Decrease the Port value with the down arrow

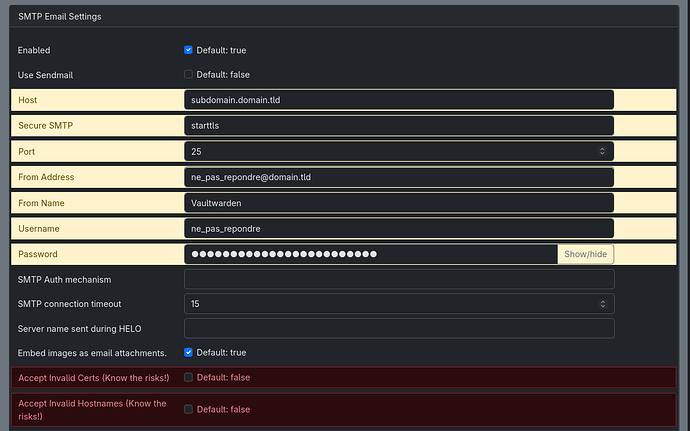click(602, 154)
